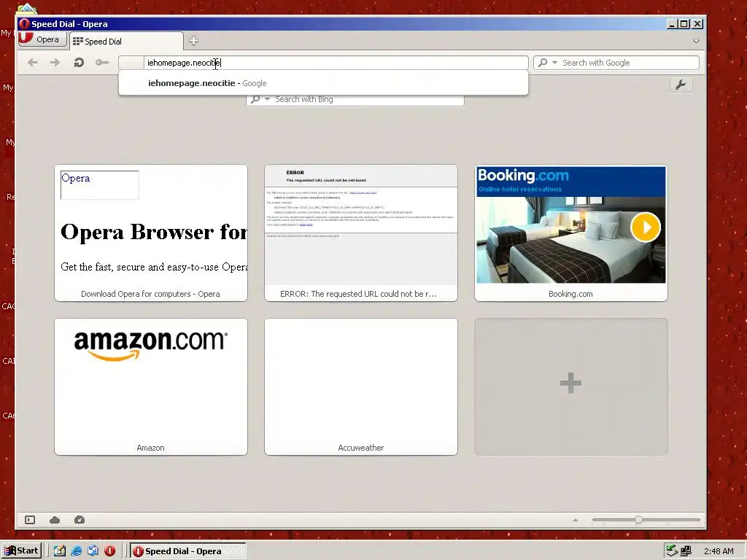
Task: Select Speed Dial - Opera taskbar button
Action: pos(188,551)
